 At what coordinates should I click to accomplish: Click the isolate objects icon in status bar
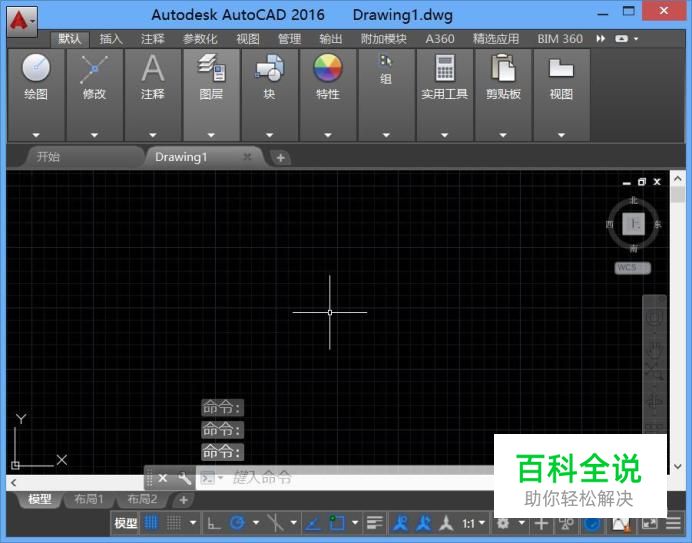click(566, 524)
